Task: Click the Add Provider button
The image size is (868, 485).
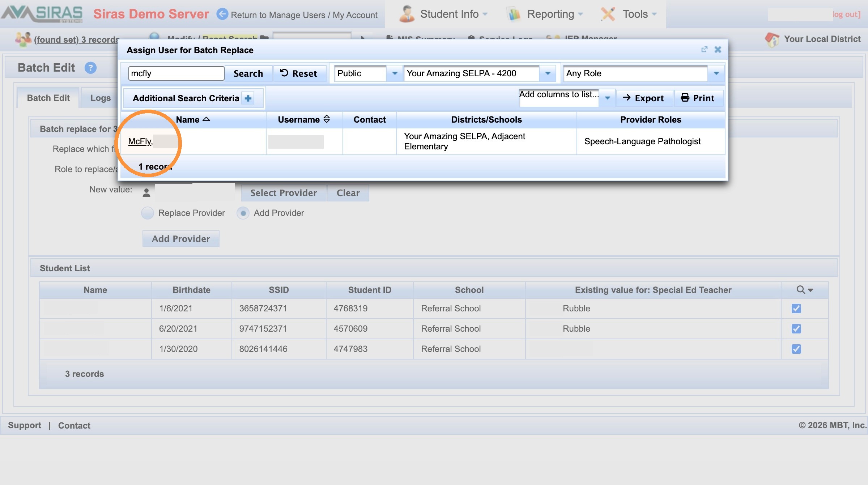Action: tap(181, 239)
